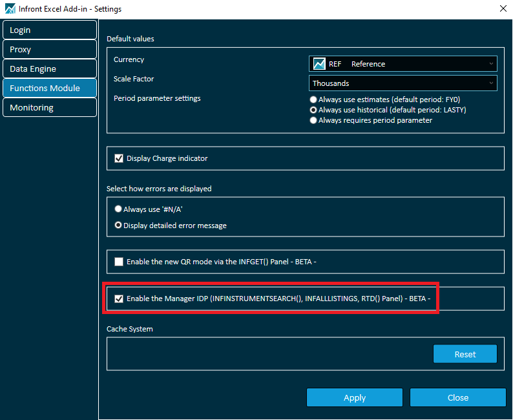Go to the Monitoring tab
Image resolution: width=513 pixels, height=420 pixels.
49,108
